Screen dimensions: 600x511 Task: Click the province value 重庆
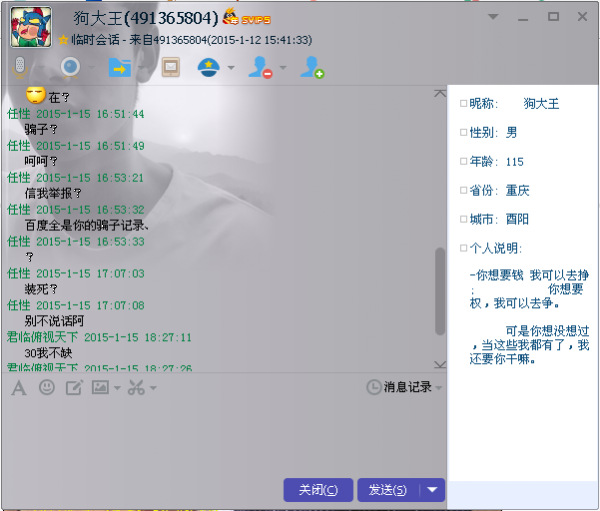click(517, 190)
